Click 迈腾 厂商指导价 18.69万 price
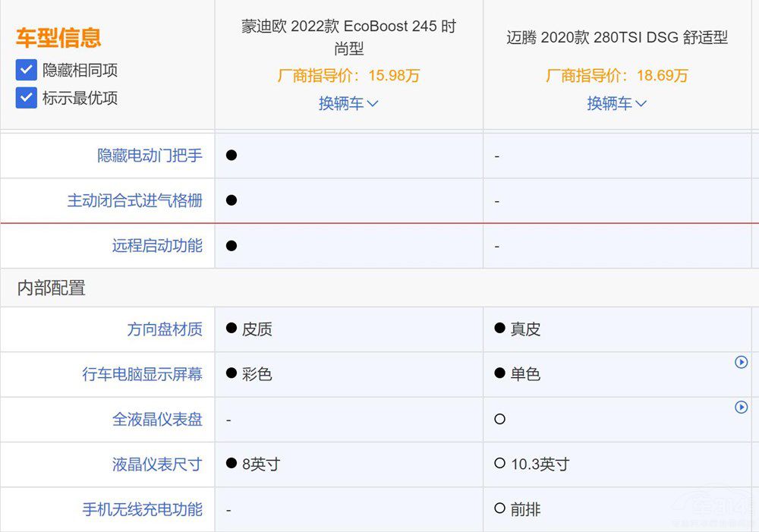The image size is (759, 532). (x=616, y=75)
